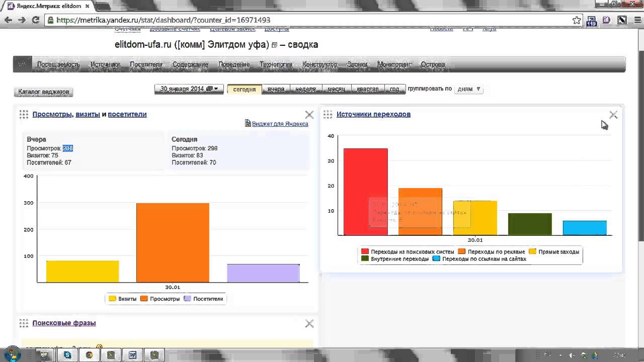The image size is (644, 362).
Task: Focus the address bar URL field
Action: [313, 20]
